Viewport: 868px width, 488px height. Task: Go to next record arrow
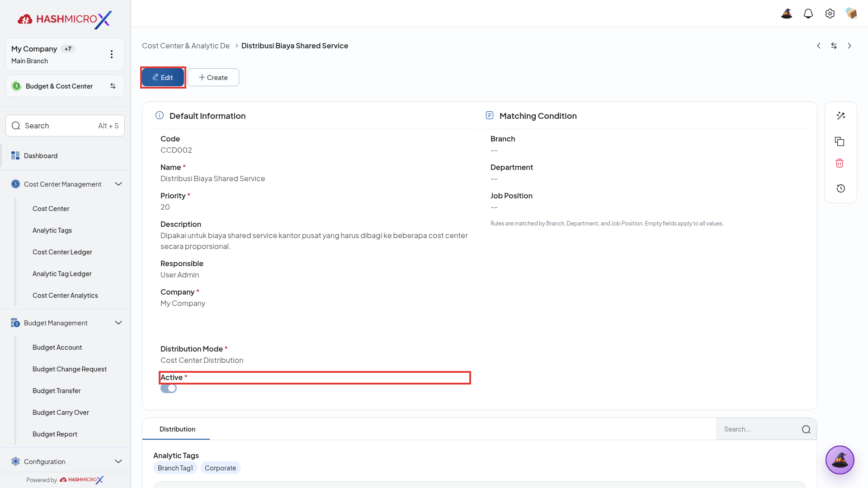pos(849,46)
